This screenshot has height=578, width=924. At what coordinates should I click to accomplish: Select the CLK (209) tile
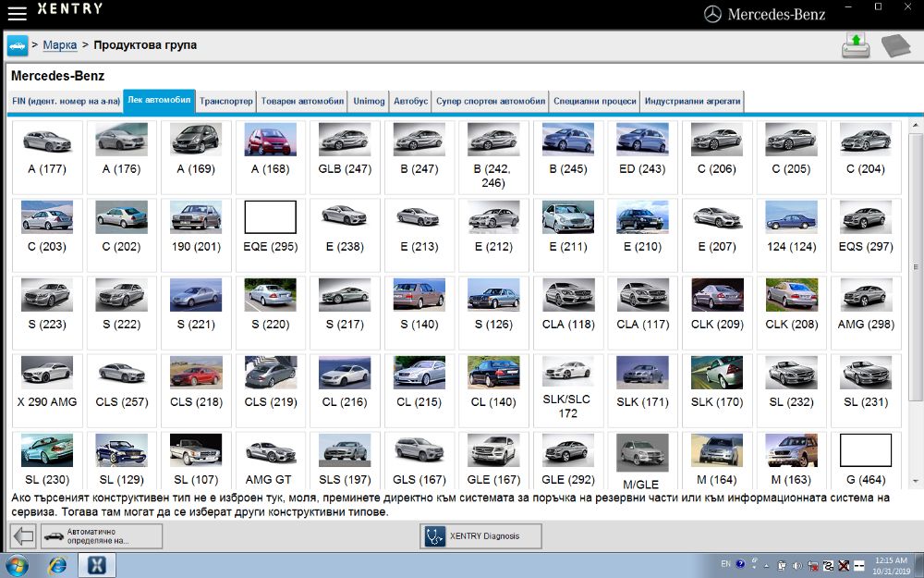[717, 314]
